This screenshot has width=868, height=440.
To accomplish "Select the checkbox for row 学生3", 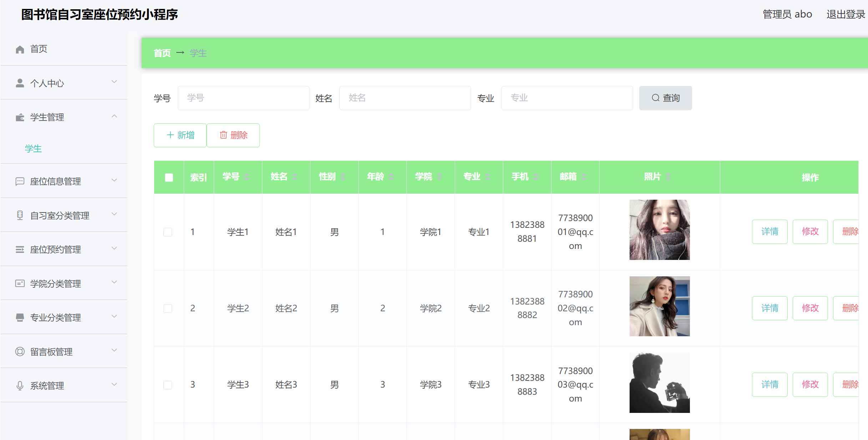I will [x=168, y=385].
